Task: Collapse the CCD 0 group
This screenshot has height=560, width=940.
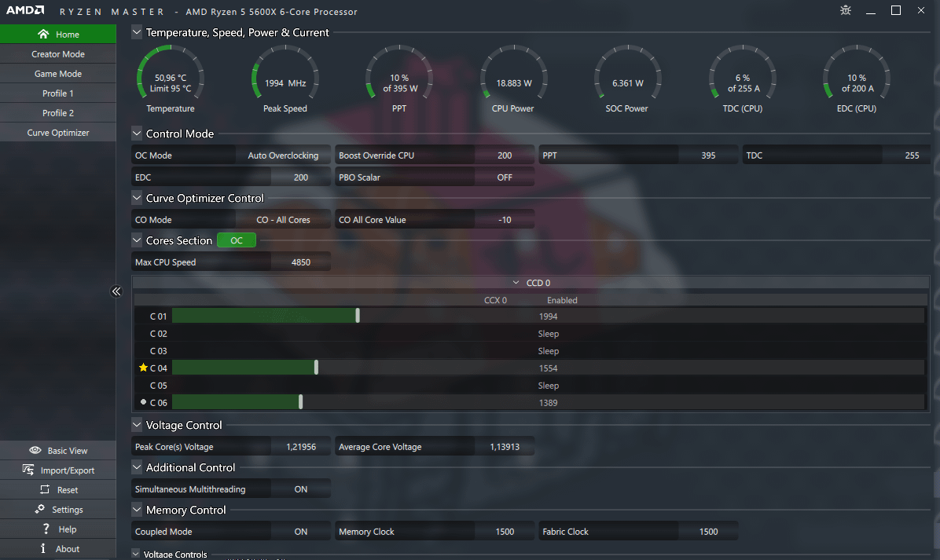Action: pyautogui.click(x=516, y=283)
